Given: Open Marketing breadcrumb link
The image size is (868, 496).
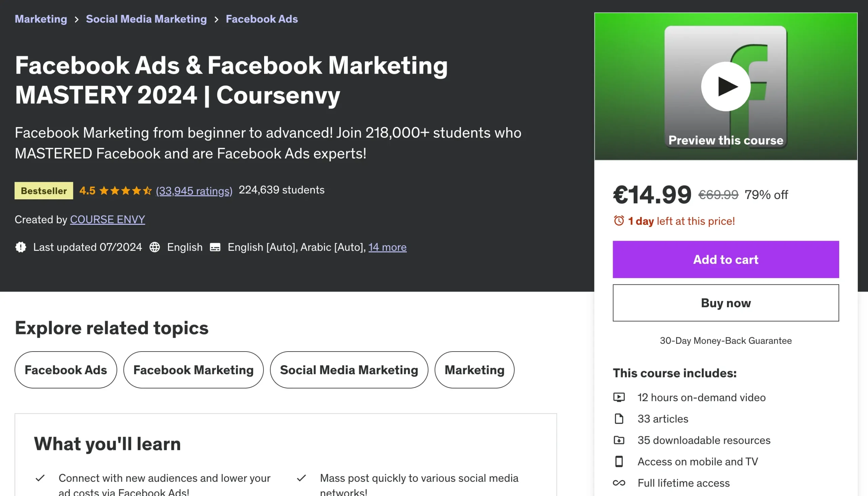Looking at the screenshot, I should 41,19.
